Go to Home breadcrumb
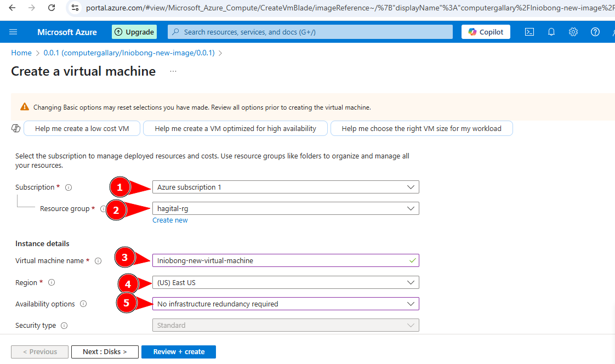Viewport: 615px width, 364px height. pyautogui.click(x=21, y=53)
